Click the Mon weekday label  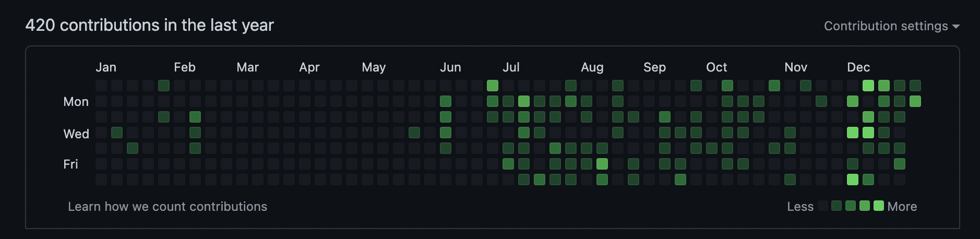[x=76, y=102]
